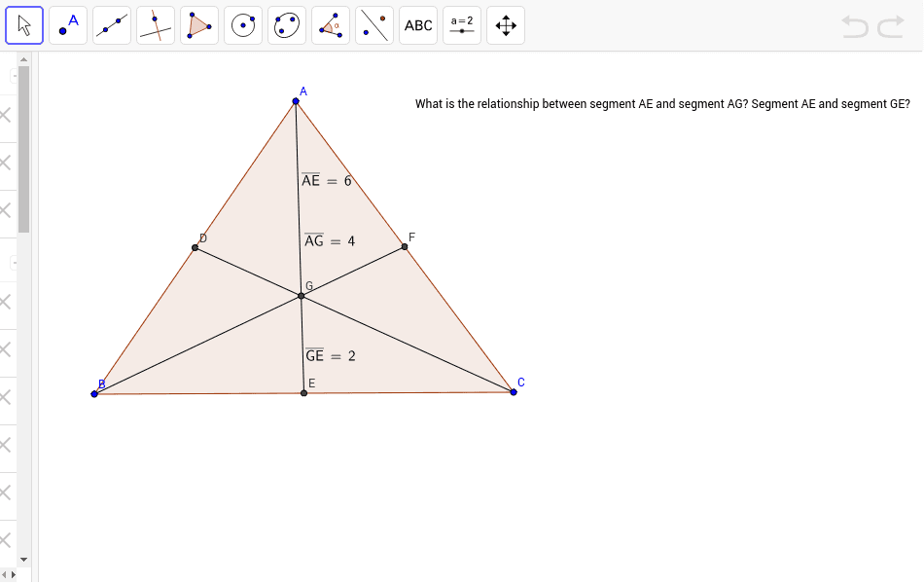
Task: Click midpoint D on side AB
Action: coord(195,248)
